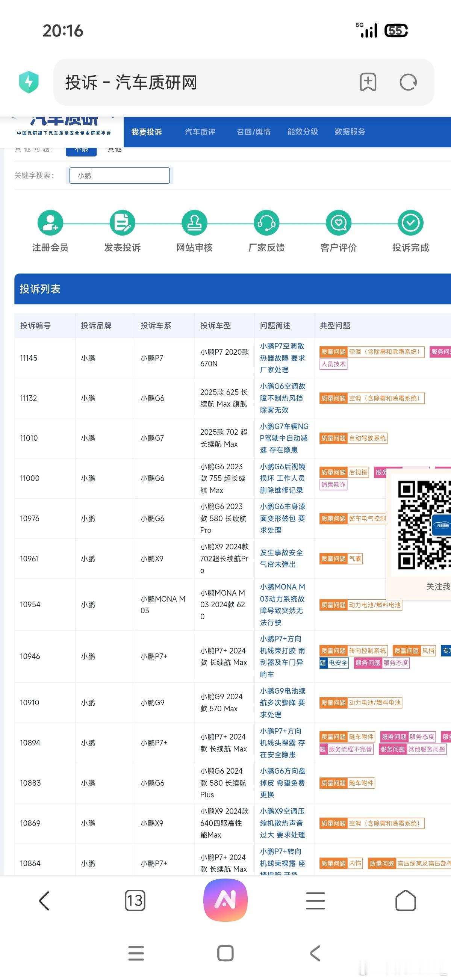Viewport: 451px width, 980px height.
Task: Open 能效分级 nav tab
Action: 303,132
